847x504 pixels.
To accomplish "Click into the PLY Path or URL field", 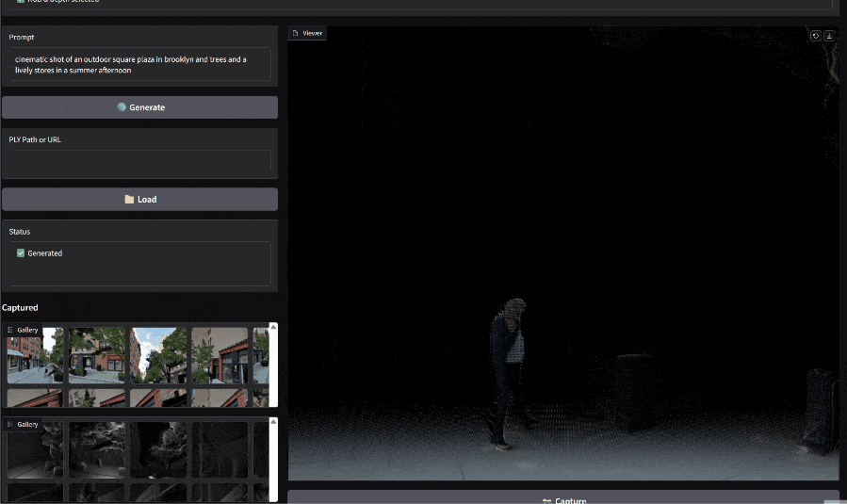I will point(139,161).
